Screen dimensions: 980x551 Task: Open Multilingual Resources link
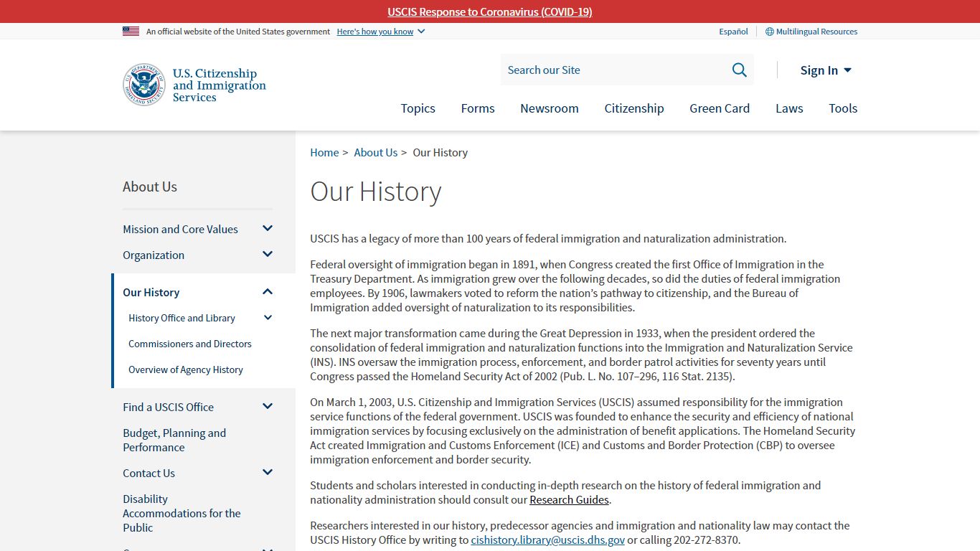[816, 32]
